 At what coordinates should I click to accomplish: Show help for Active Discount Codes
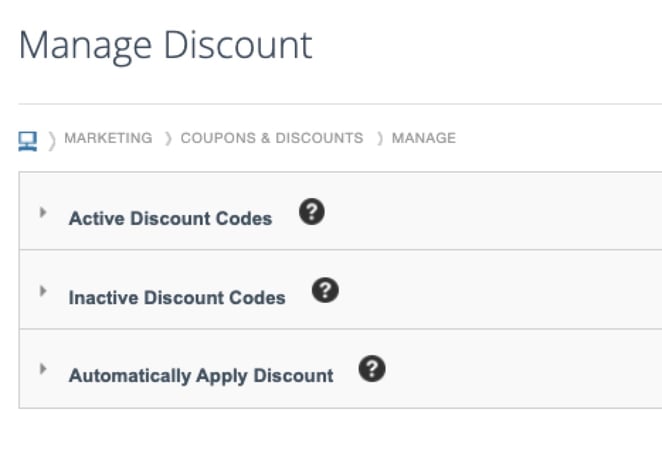click(312, 211)
